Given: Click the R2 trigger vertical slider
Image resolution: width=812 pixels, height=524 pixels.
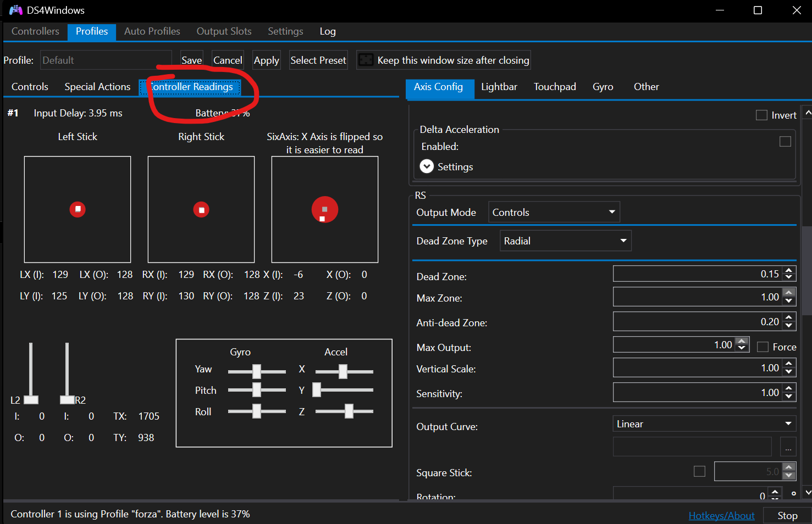Looking at the screenshot, I should pos(67,373).
